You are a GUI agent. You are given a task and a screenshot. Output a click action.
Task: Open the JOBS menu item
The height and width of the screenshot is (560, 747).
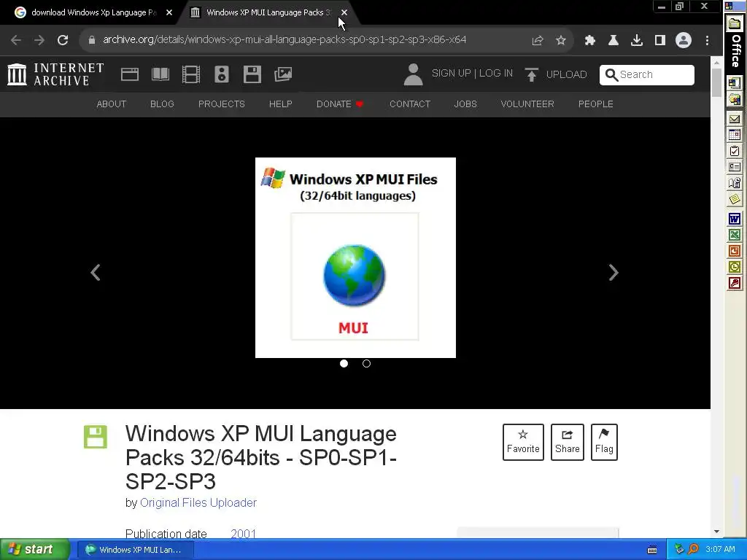coord(465,104)
